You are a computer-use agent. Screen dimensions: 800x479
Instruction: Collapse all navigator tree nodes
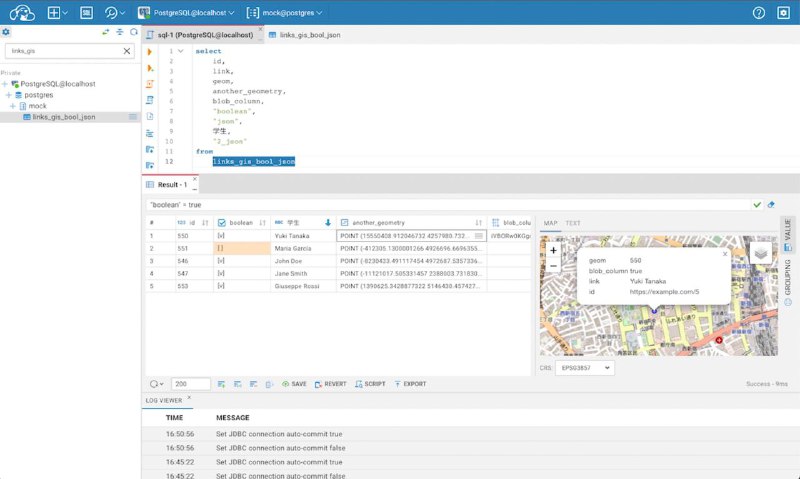(120, 32)
